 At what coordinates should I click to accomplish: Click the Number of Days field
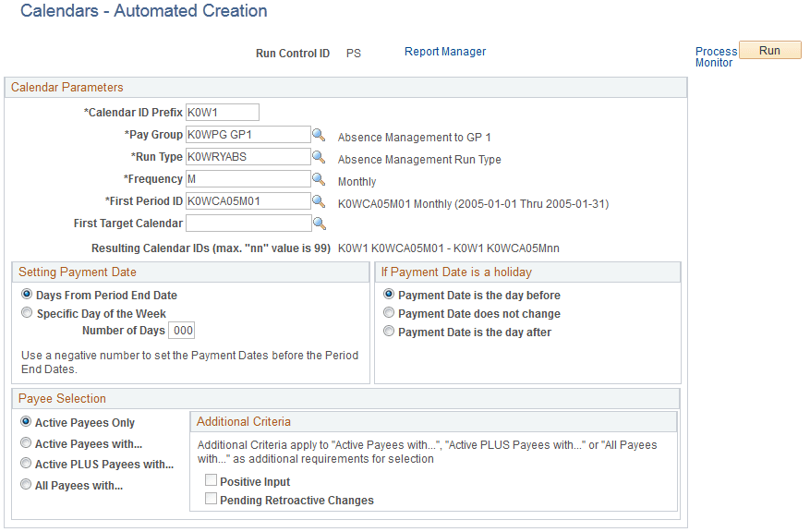(x=181, y=330)
